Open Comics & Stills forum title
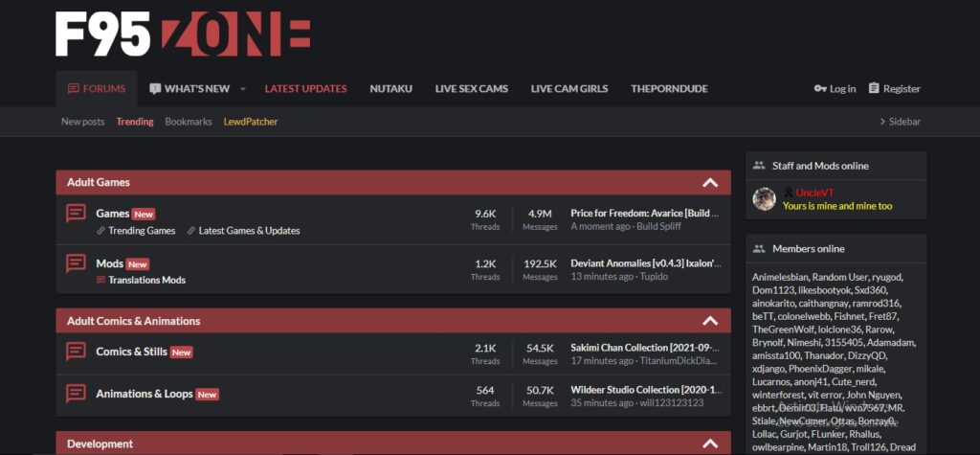 131,352
